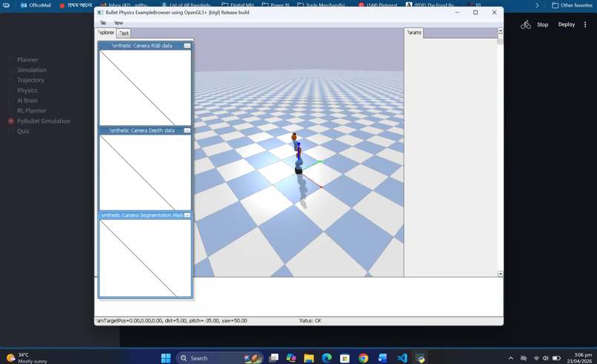
Task: Expand the bookmarks overflow chevron
Action: click(x=537, y=5)
